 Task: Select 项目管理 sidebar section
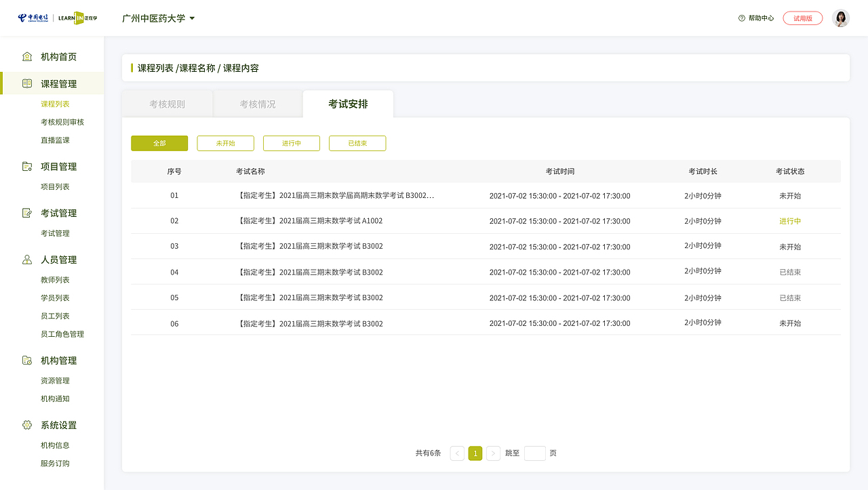[58, 167]
